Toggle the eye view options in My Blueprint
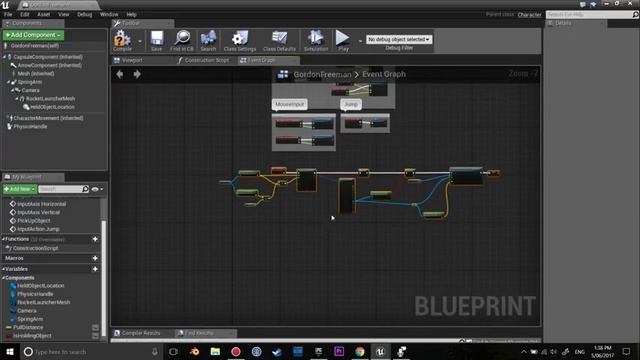The width and height of the screenshot is (640, 360). [x=97, y=189]
